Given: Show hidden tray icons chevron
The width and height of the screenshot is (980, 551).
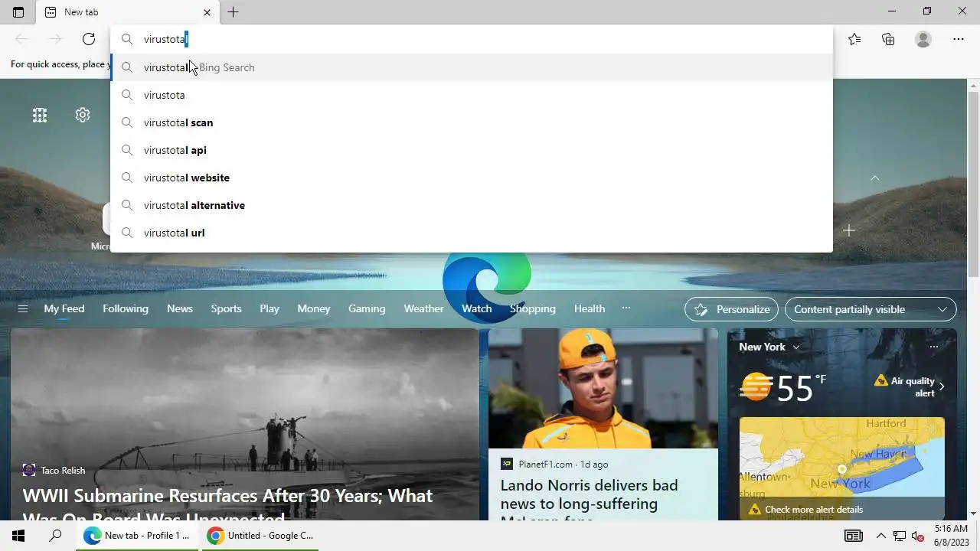Looking at the screenshot, I should pos(880,536).
